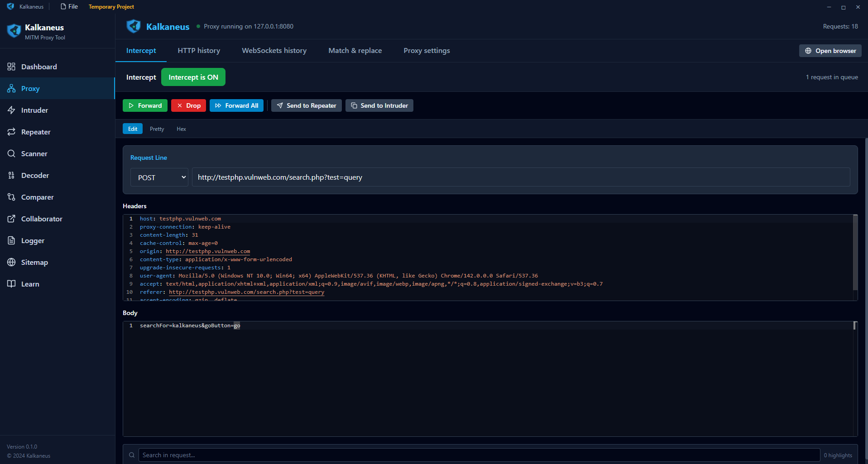Image resolution: width=868 pixels, height=464 pixels.
Task: Send the request to Intruder
Action: coord(379,105)
